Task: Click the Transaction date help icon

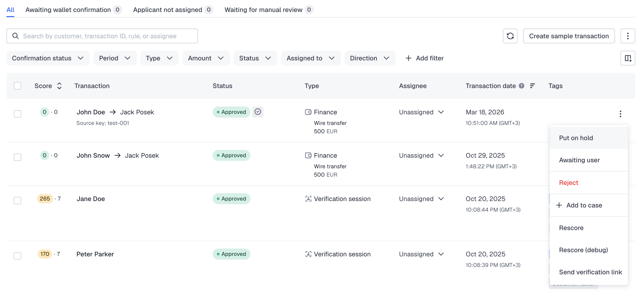Action: [521, 86]
